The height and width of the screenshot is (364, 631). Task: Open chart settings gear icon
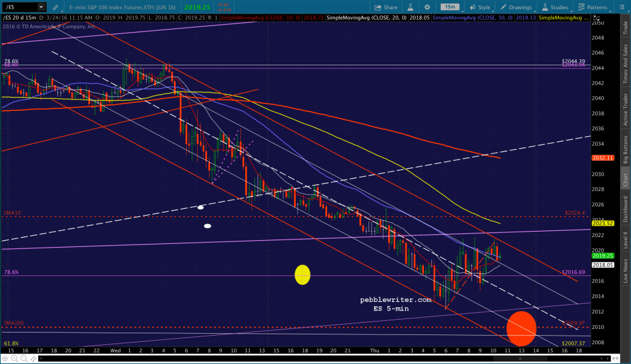[427, 7]
